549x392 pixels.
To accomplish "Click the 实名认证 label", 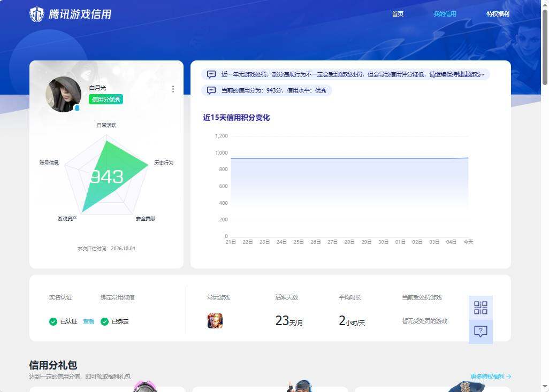I will click(60, 297).
